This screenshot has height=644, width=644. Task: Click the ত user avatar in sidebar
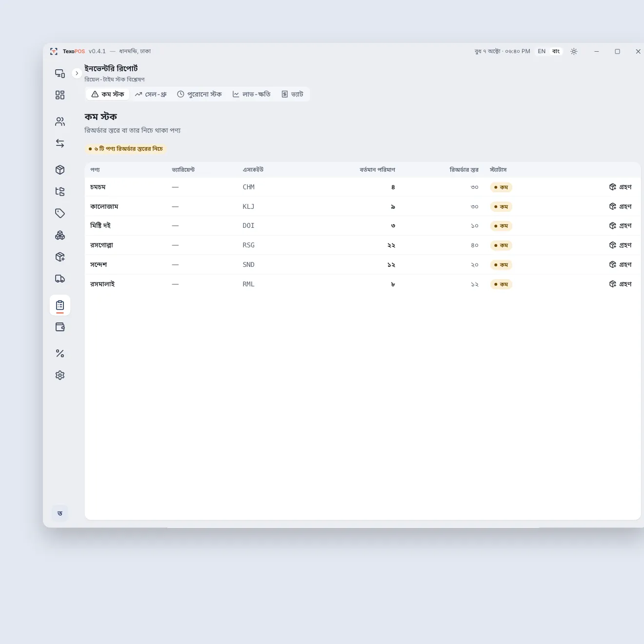coord(60,513)
